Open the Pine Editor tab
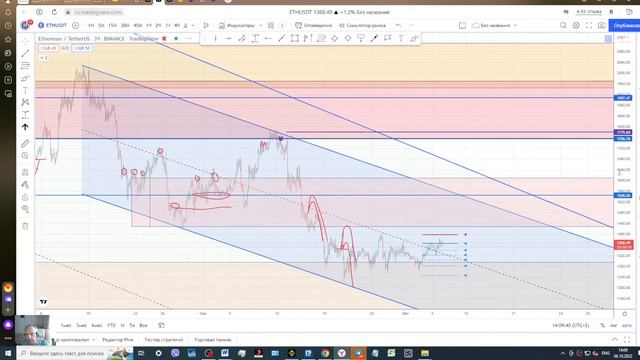Viewport: 640px width, 360px height. coord(118,340)
